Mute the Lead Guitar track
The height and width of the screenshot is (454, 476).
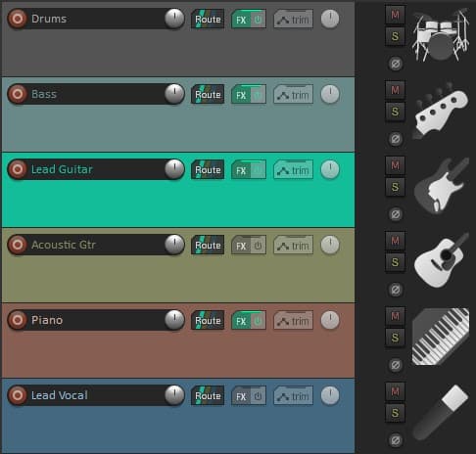pyautogui.click(x=395, y=165)
